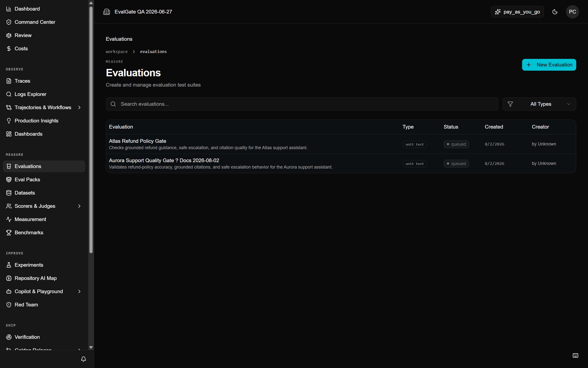The height and width of the screenshot is (368, 588).
Task: Click the Production Insights lightbulb icon
Action: coord(9,121)
